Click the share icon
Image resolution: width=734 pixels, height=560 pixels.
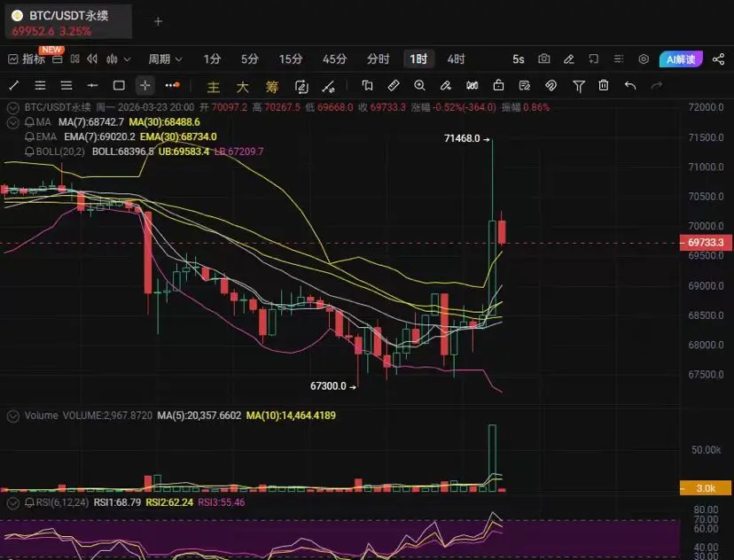click(x=718, y=59)
